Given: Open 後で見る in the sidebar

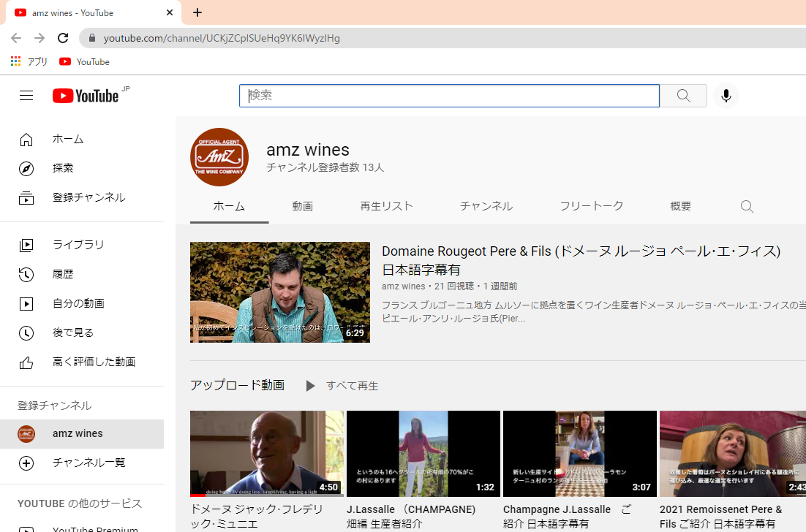Looking at the screenshot, I should pyautogui.click(x=82, y=332).
